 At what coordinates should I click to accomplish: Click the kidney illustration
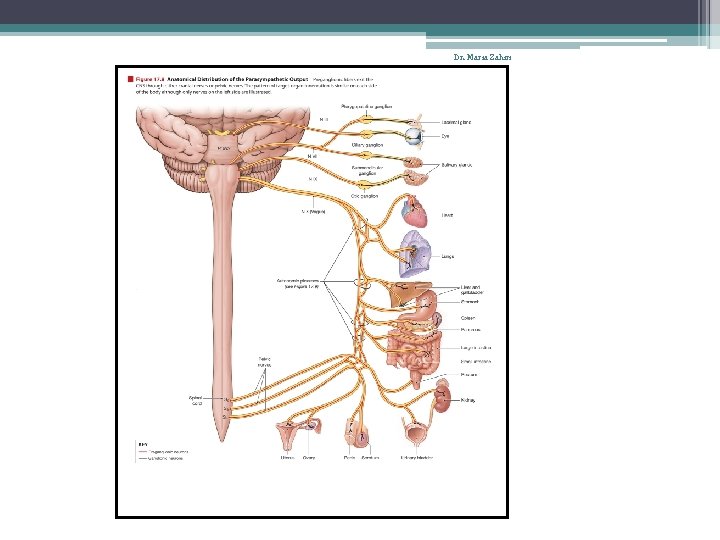pos(442,399)
